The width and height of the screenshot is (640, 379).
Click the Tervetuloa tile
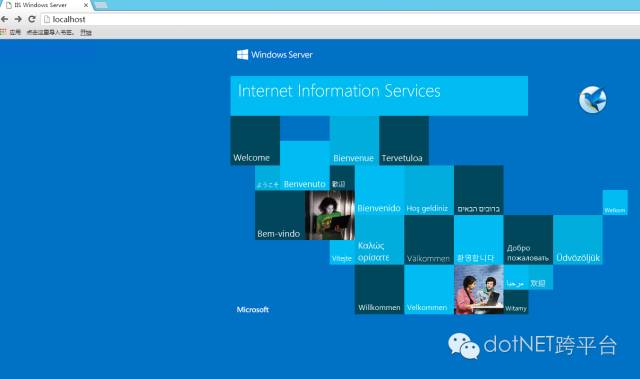pos(404,141)
